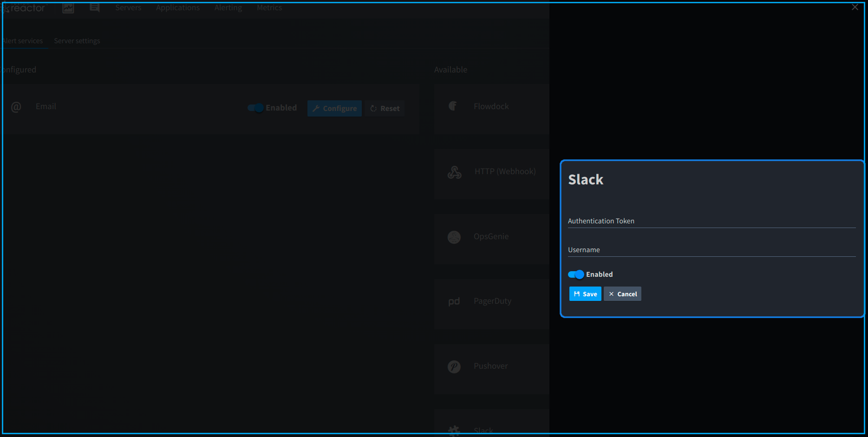This screenshot has height=437, width=868.
Task: Click the Email service label
Action: [46, 106]
